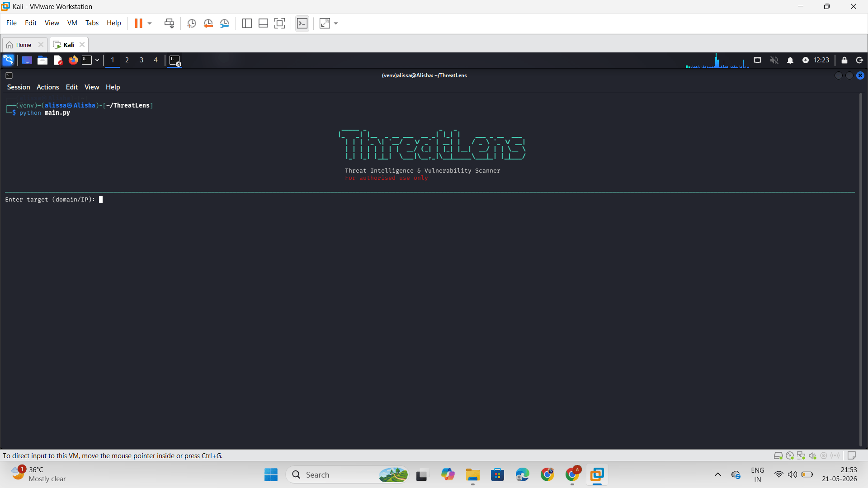Screen dimensions: 868x488
Task: Lock the Kali screen with padlock icon
Action: (x=844, y=60)
